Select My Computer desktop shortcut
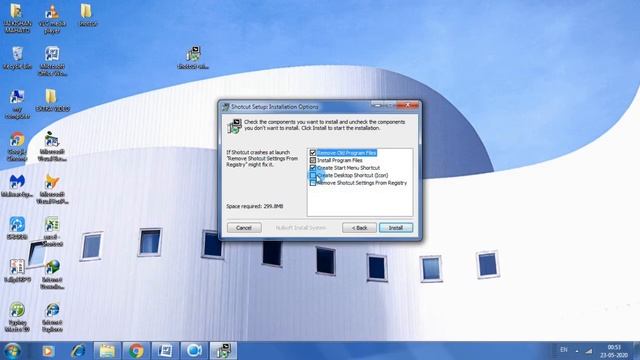Viewport: 640px width, 360px height. tap(17, 103)
